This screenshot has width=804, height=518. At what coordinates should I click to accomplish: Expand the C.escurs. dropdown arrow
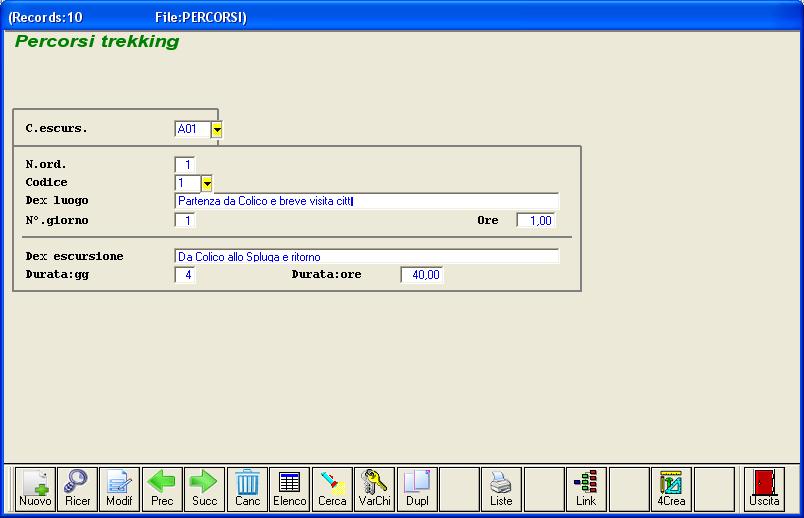tap(217, 129)
